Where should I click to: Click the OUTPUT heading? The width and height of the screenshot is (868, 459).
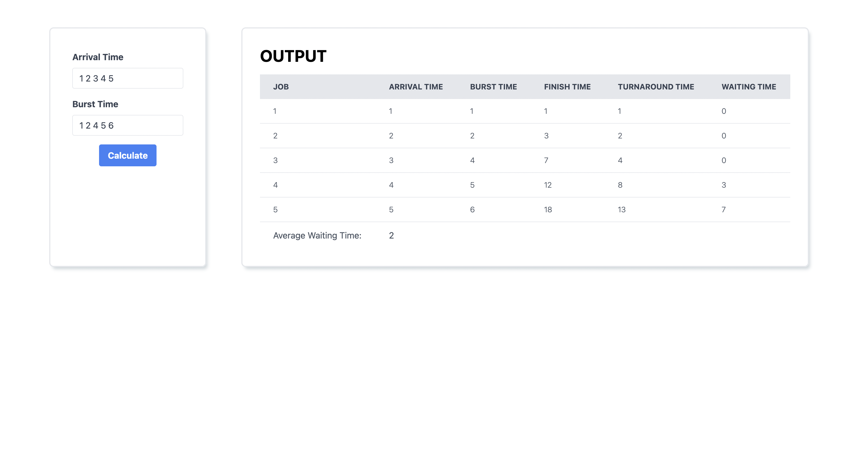pyautogui.click(x=293, y=56)
